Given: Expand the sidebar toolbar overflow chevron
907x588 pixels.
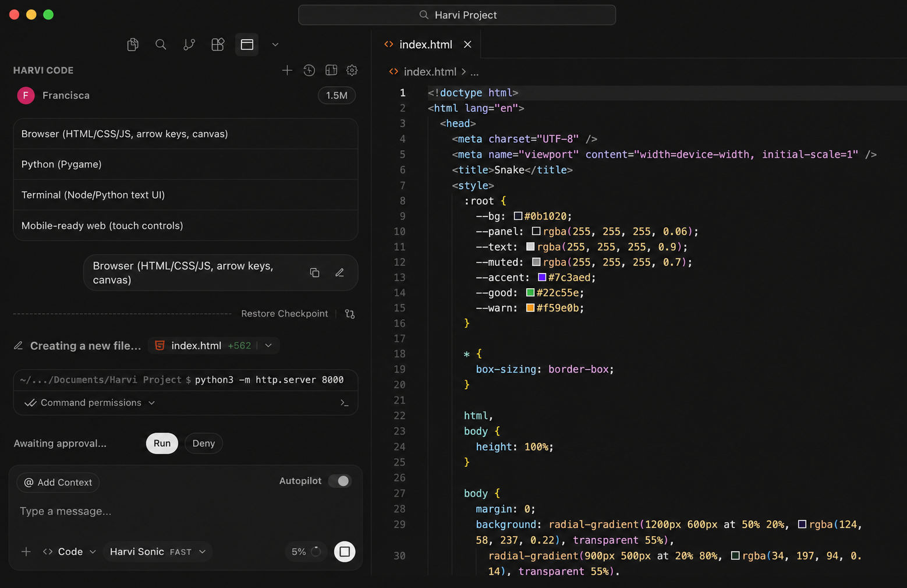Looking at the screenshot, I should (x=275, y=44).
